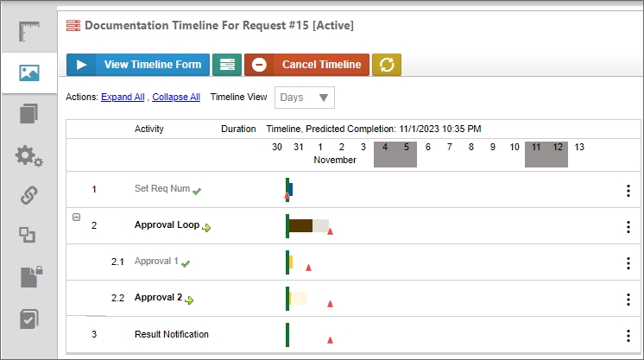Click the Expand All link

tap(123, 98)
